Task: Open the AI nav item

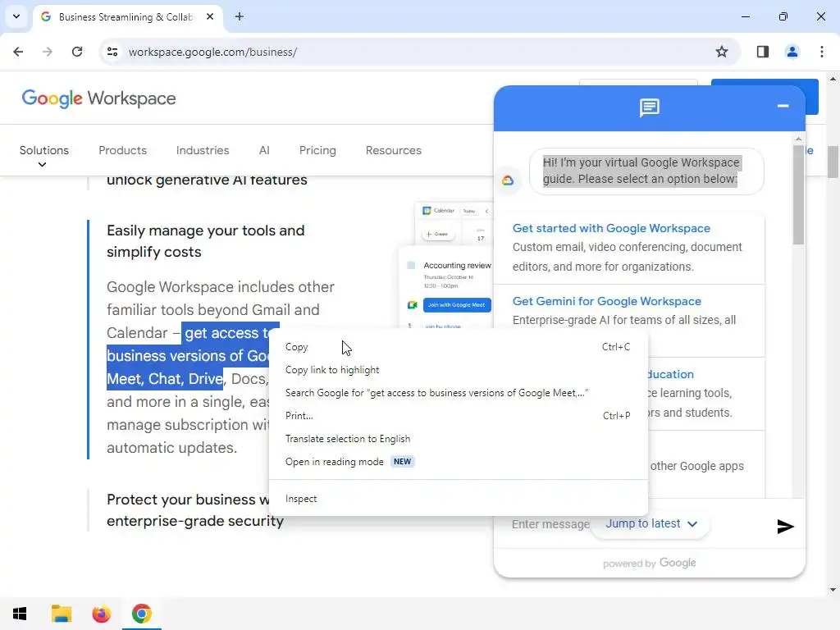Action: 264,151
